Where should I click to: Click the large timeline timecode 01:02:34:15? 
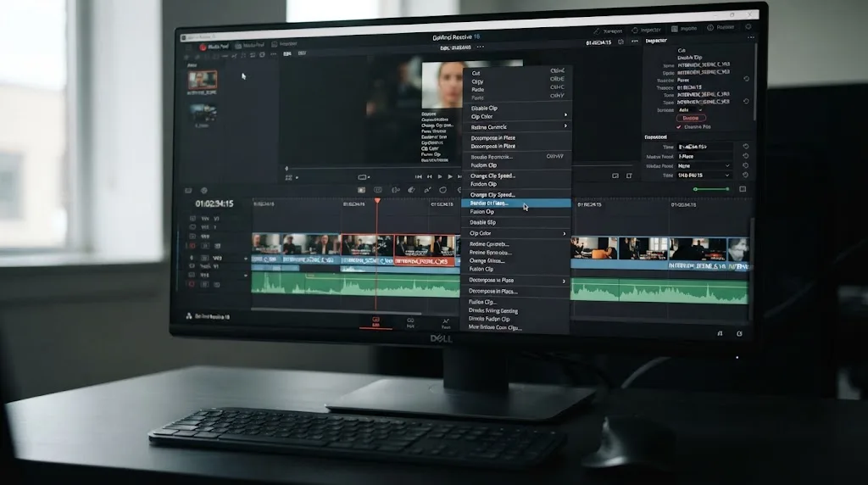tap(214, 203)
